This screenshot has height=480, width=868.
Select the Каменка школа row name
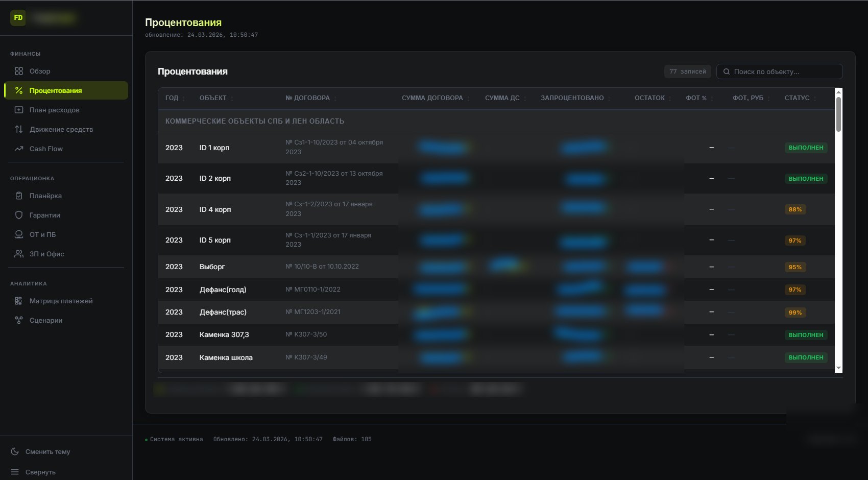(x=226, y=357)
